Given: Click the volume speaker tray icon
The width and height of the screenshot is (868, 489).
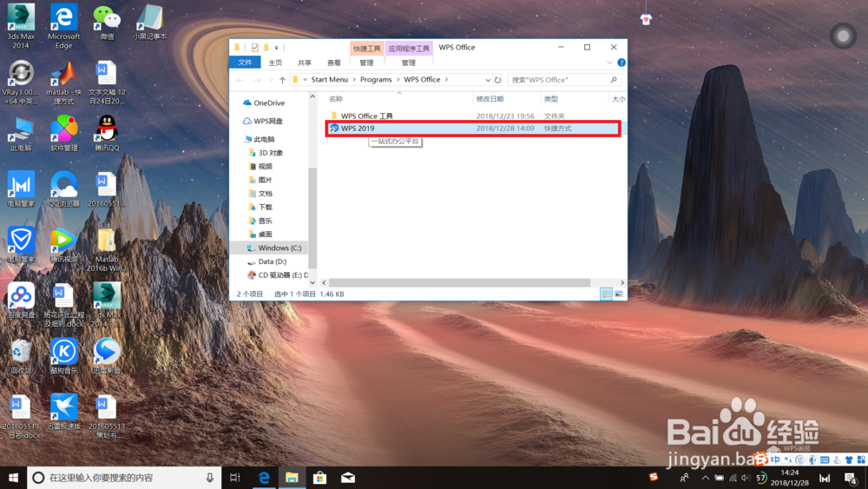Looking at the screenshot, I should pos(746,478).
